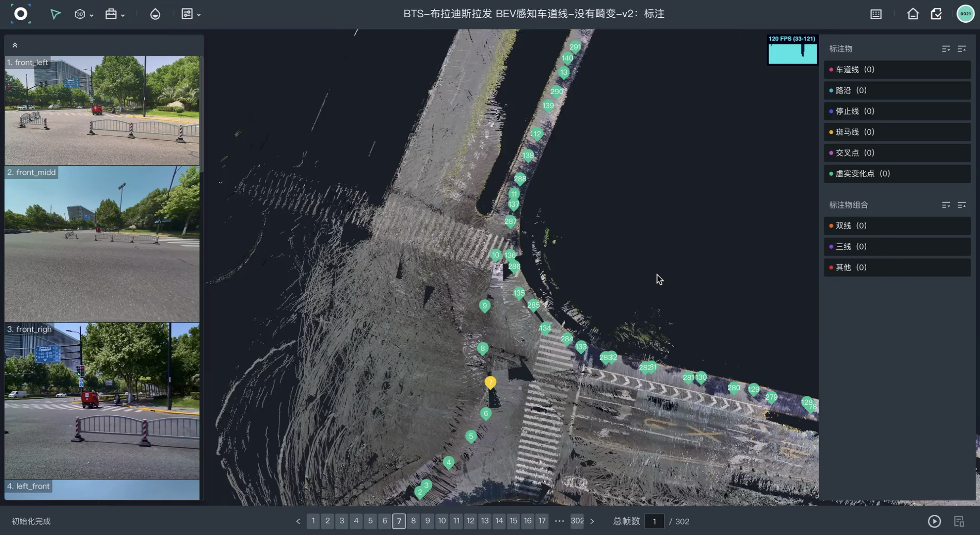Click the 3D cube view icon
Image resolution: width=980 pixels, height=535 pixels.
(79, 14)
